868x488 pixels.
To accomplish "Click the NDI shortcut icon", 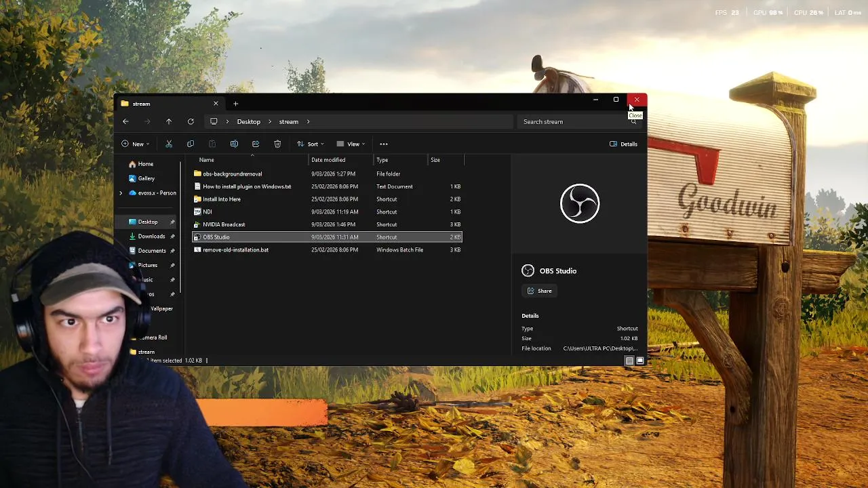I will click(197, 211).
